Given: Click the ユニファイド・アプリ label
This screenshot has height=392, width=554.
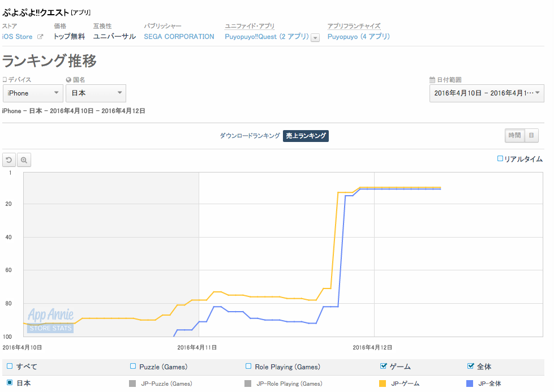Looking at the screenshot, I should tap(250, 26).
